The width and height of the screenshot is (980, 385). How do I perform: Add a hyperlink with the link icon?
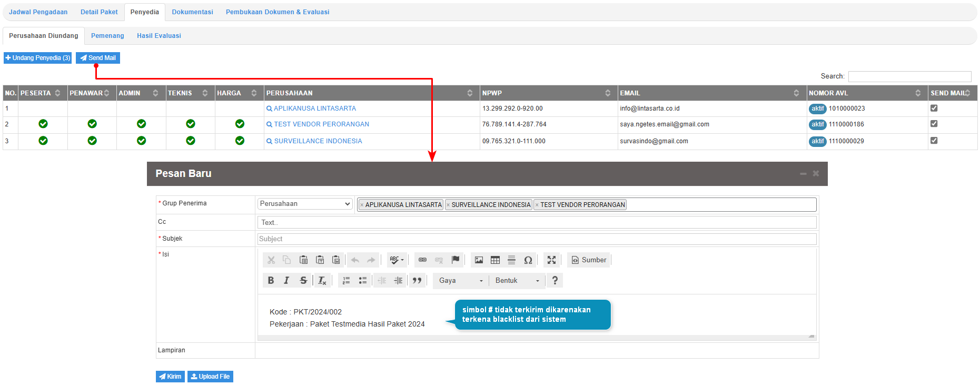click(422, 260)
